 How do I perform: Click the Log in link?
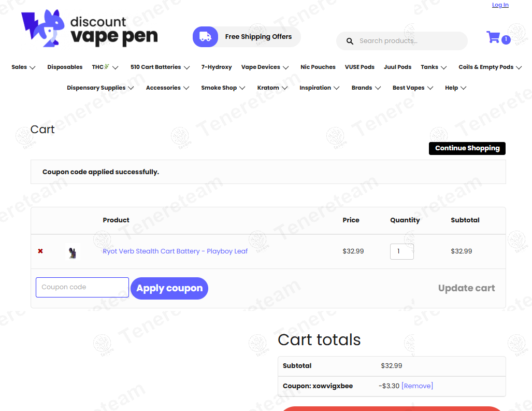(x=500, y=5)
